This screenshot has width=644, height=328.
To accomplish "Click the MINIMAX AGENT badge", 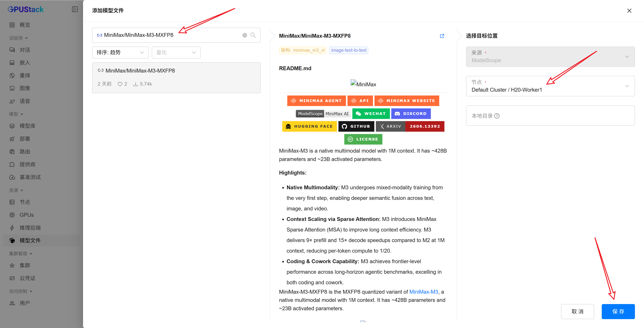I will tap(316, 101).
